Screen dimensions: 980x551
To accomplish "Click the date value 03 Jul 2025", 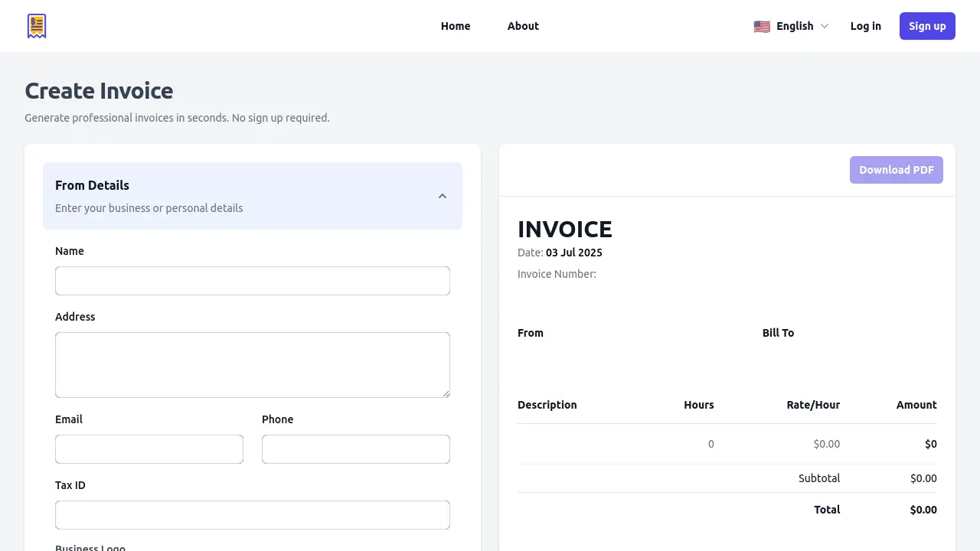I will pos(574,253).
